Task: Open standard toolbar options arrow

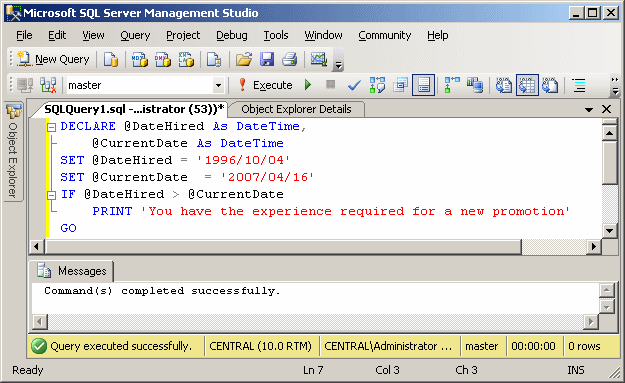Action: [338, 65]
